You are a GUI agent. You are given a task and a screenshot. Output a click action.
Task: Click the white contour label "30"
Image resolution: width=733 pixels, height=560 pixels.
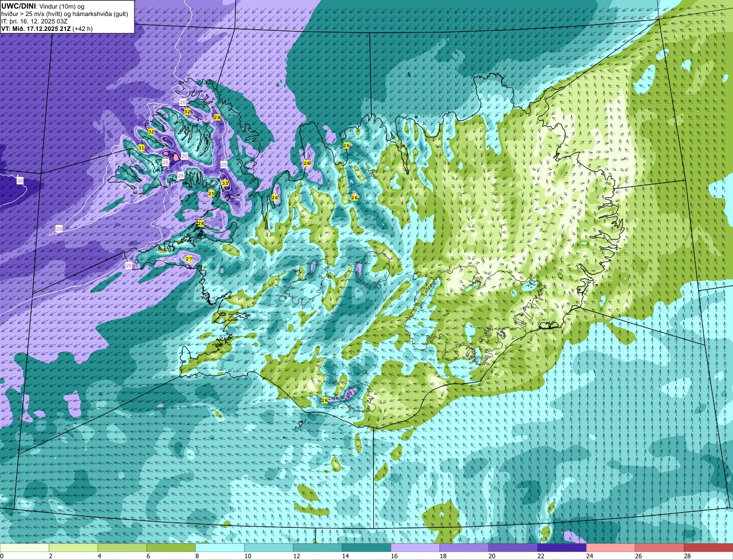20,181
